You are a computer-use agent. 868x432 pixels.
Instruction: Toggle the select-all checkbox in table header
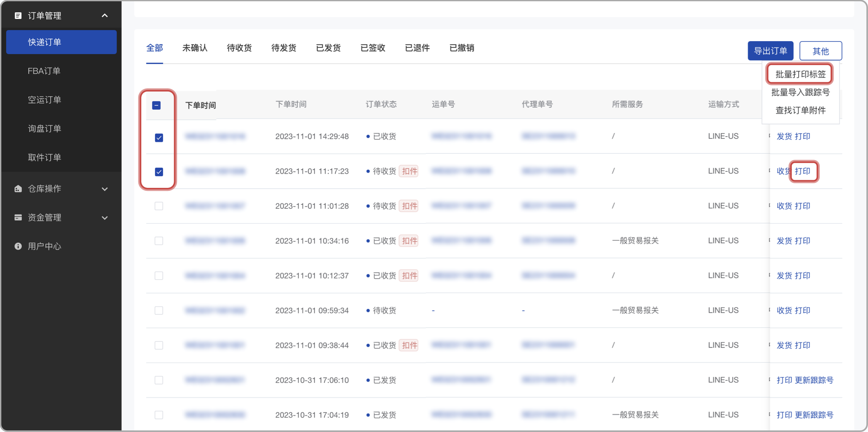click(156, 105)
